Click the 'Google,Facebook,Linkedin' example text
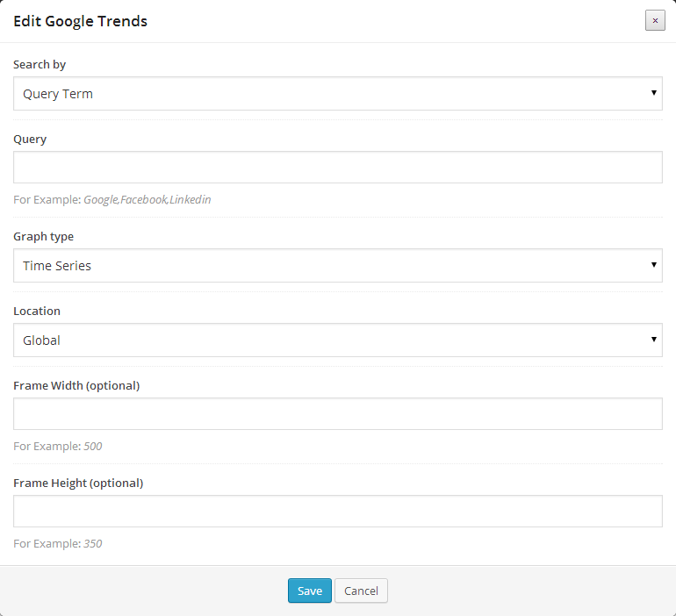676x616 pixels. (147, 200)
